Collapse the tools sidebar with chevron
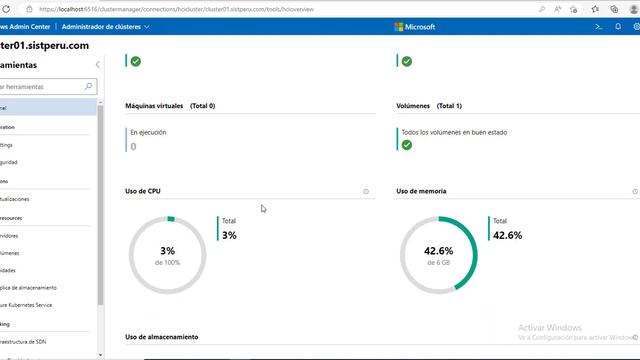The image size is (640, 360). click(98, 64)
